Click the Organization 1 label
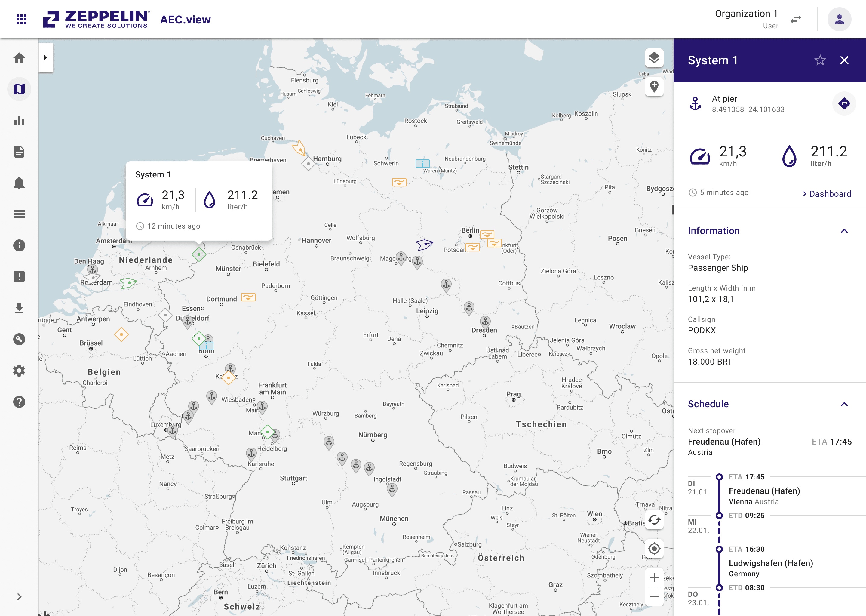This screenshot has width=866, height=616. pyautogui.click(x=746, y=14)
